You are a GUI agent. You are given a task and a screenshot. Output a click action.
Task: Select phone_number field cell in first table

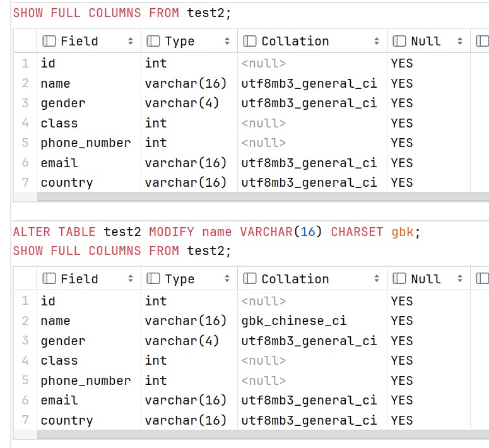(89, 143)
